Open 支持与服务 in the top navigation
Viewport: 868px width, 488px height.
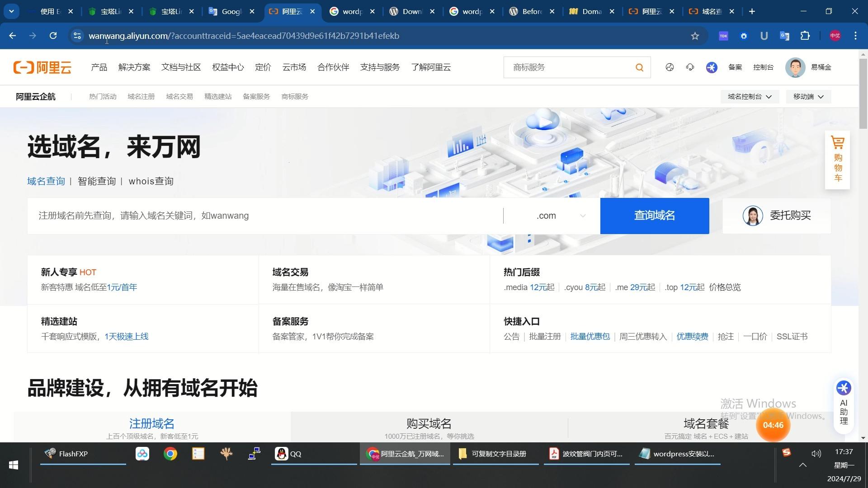pos(380,67)
